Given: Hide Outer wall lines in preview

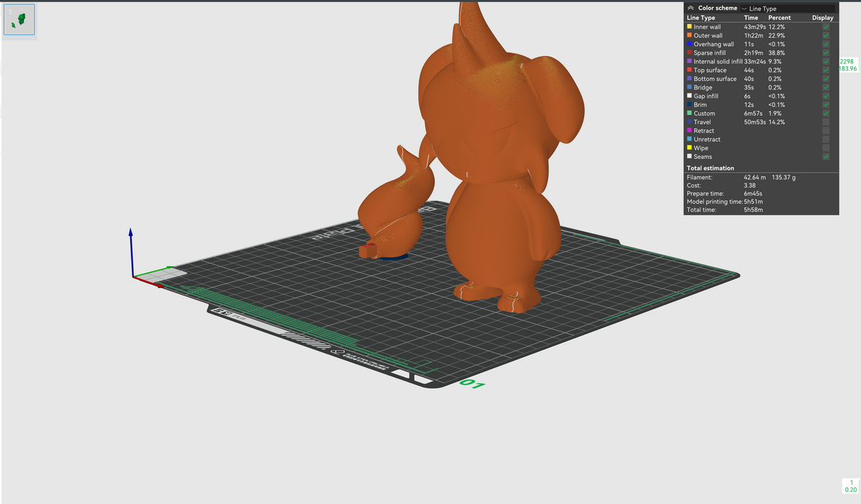Looking at the screenshot, I should [x=826, y=35].
